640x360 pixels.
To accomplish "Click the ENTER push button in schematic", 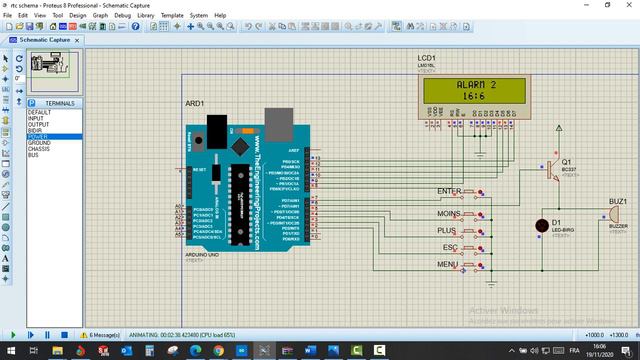I will coord(469,193).
